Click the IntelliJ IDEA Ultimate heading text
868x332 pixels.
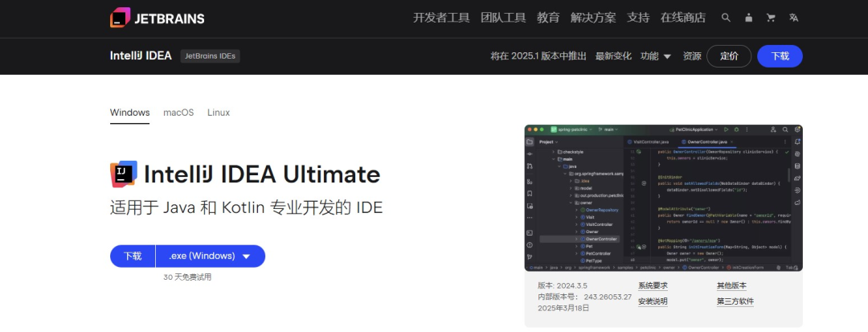(x=262, y=174)
